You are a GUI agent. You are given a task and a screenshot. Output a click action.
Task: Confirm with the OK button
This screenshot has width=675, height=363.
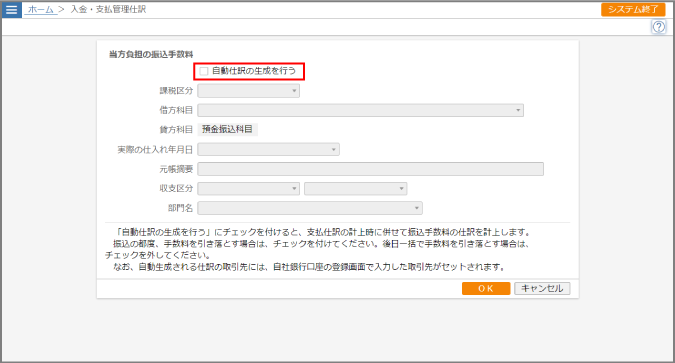[x=486, y=289]
